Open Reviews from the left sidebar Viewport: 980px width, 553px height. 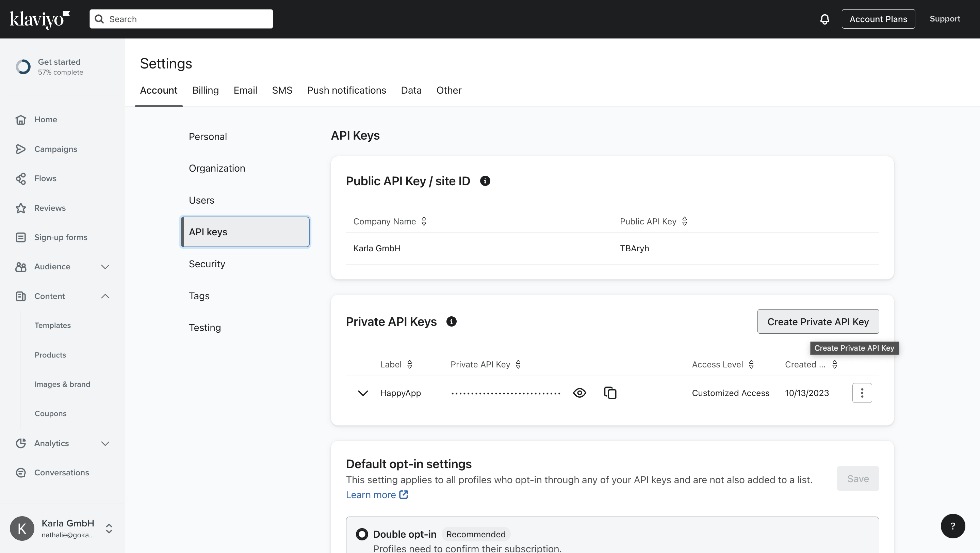49,208
